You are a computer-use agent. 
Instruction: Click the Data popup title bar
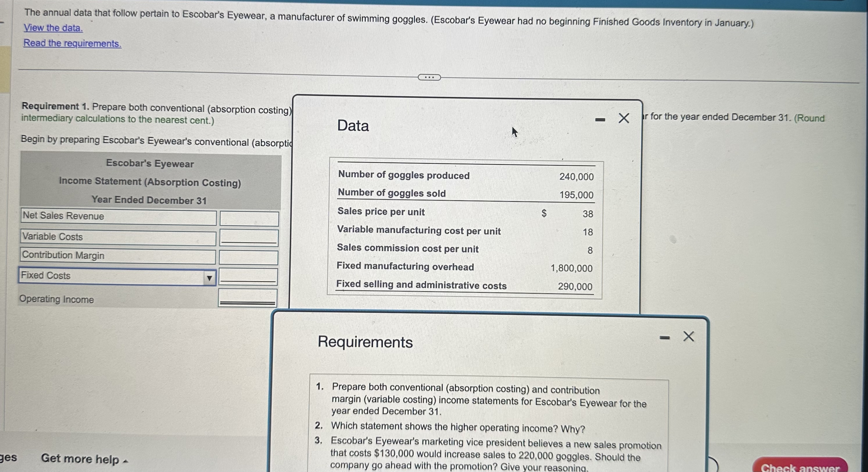353,126
